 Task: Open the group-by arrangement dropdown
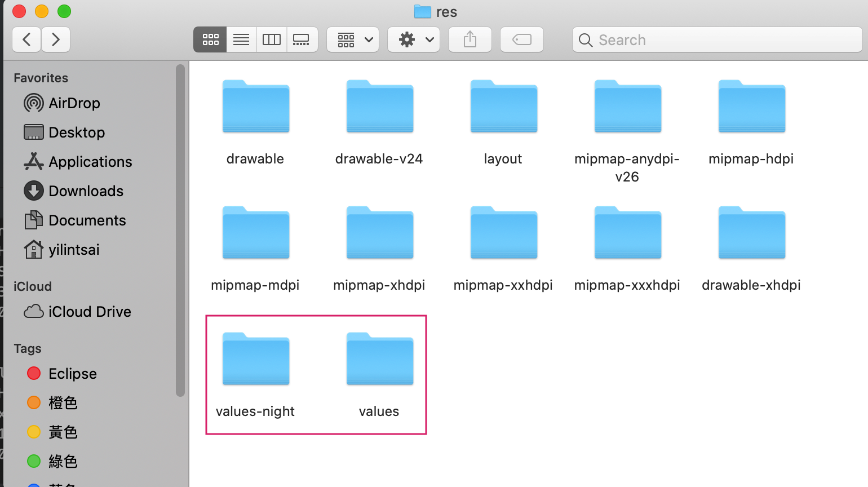point(353,39)
